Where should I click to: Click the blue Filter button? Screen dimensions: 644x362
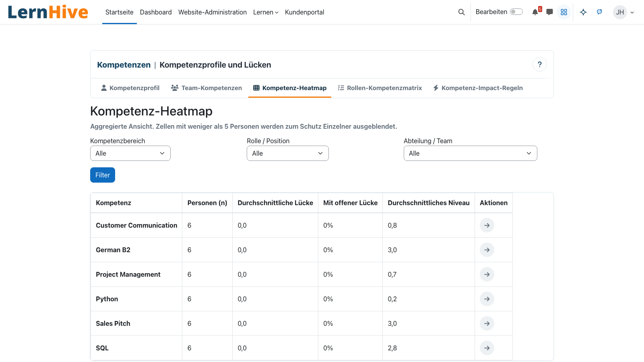coord(103,175)
